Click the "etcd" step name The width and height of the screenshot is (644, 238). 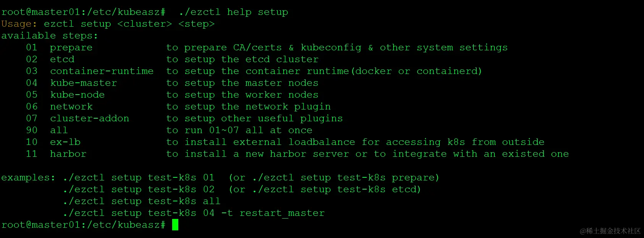coord(62,59)
